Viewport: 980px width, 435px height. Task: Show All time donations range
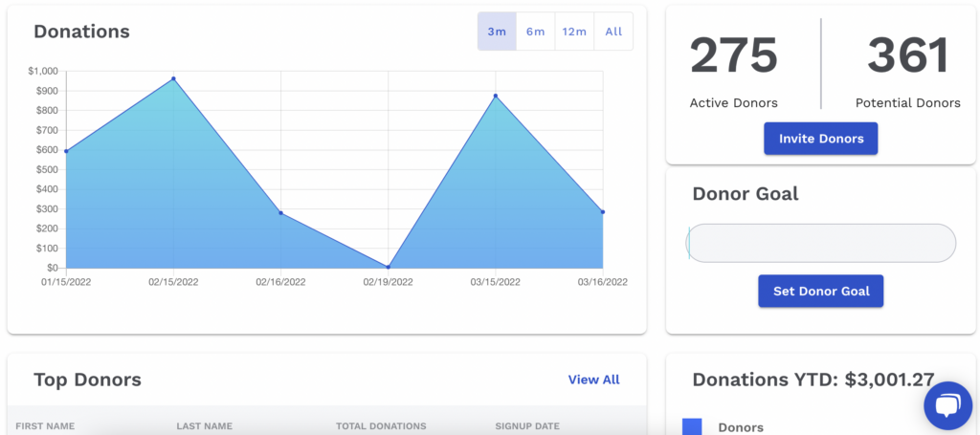point(613,32)
